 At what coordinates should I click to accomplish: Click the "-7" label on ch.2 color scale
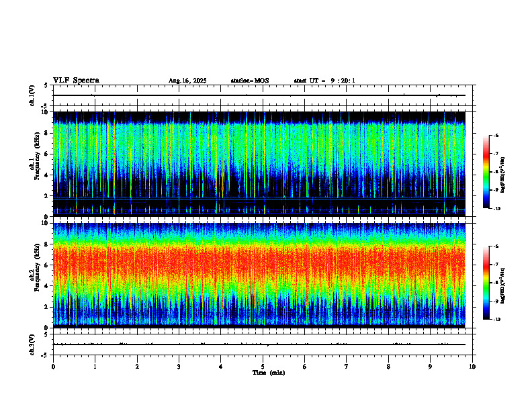pos(496,265)
